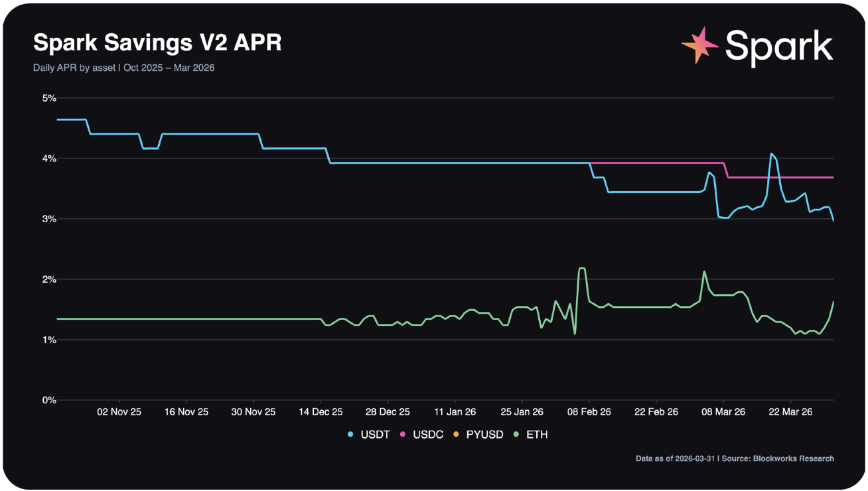Image resolution: width=868 pixels, height=491 pixels.
Task: Click the 4% y-axis label
Action: tap(50, 159)
